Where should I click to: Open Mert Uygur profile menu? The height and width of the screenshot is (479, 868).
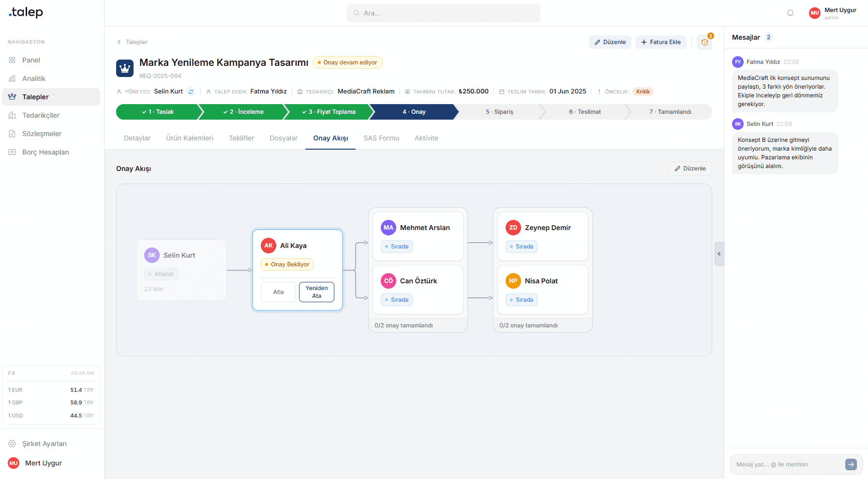833,13
